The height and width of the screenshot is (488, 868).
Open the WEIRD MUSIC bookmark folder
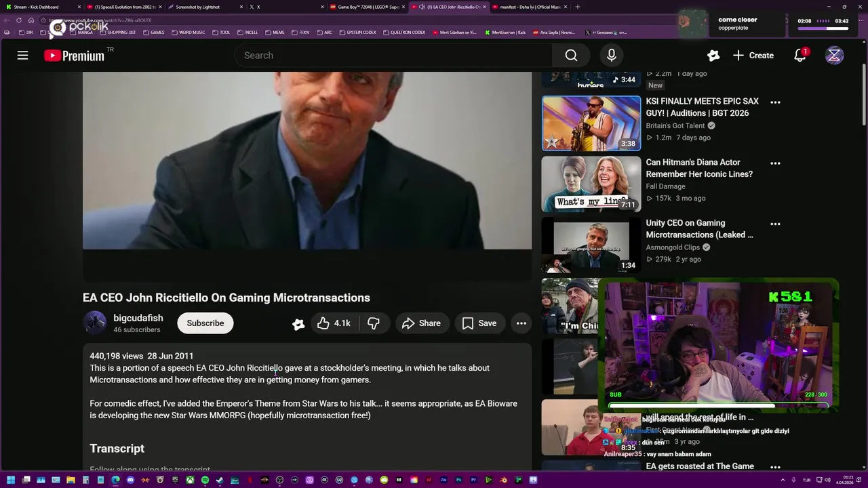[189, 33]
